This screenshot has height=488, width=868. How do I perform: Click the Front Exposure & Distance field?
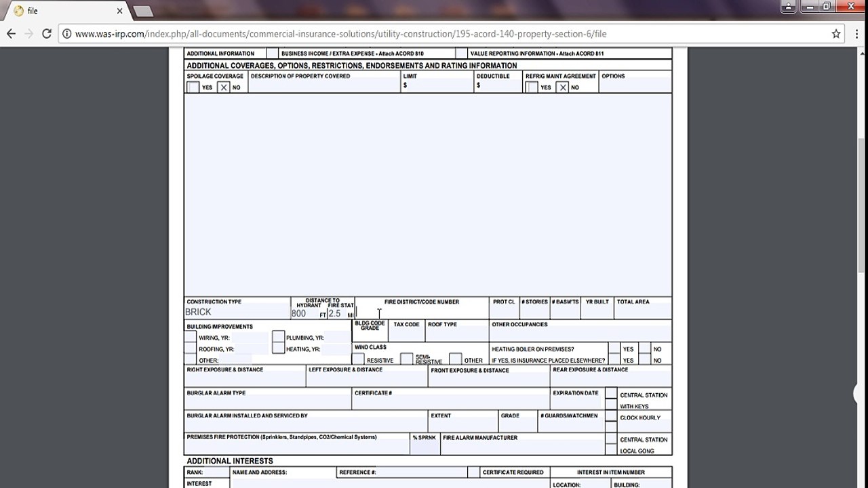tap(488, 380)
